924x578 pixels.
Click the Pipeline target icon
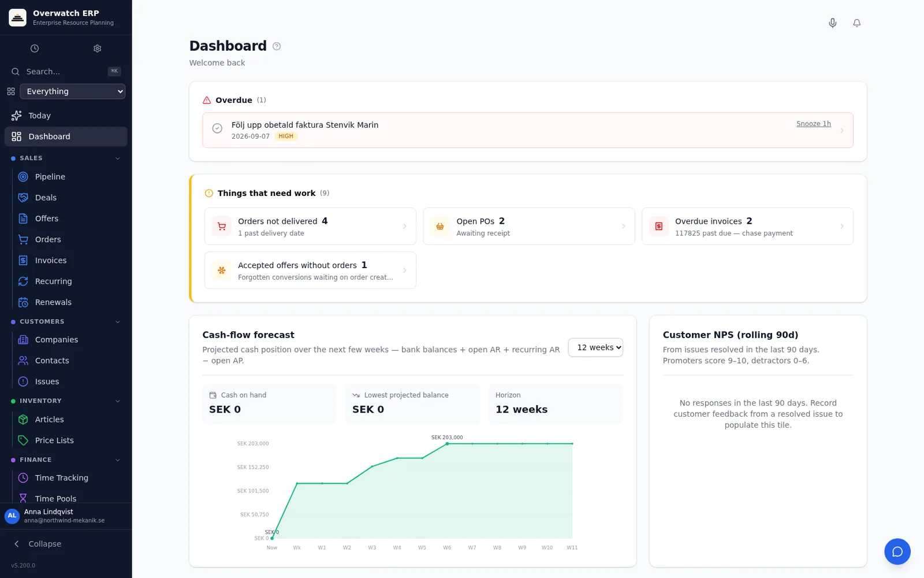point(23,177)
